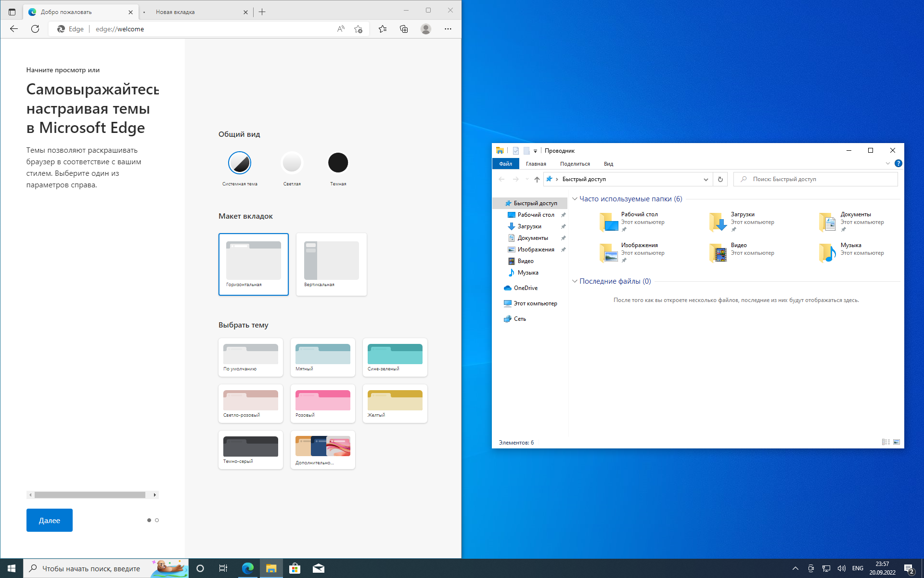Click the Поиск: Быстрый доступ search field
This screenshot has height=578, width=924.
click(816, 179)
